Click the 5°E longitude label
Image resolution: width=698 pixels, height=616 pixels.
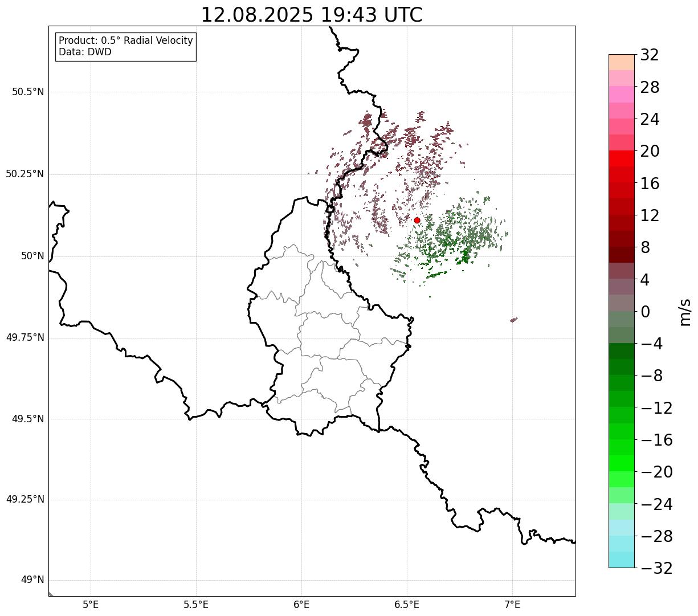91,604
